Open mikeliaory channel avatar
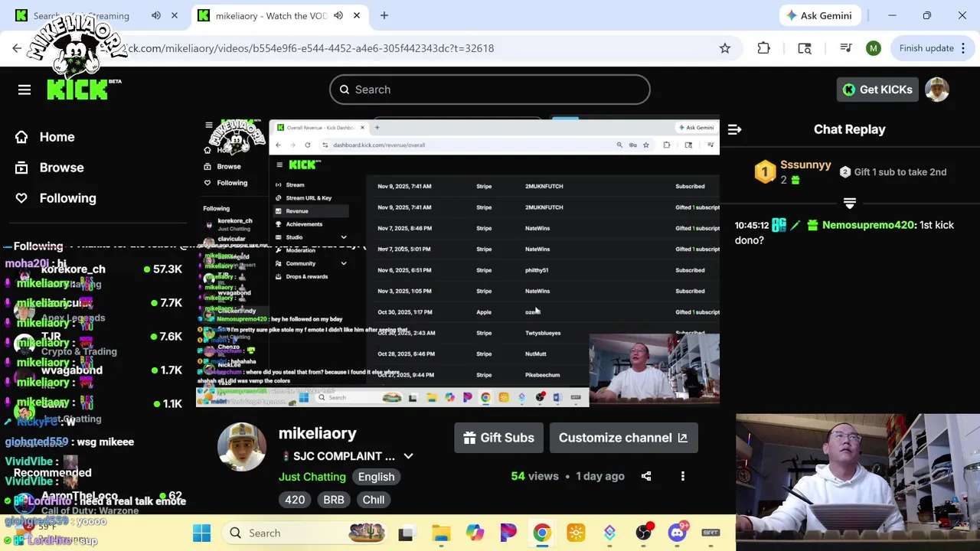The height and width of the screenshot is (551, 980). pos(242,446)
